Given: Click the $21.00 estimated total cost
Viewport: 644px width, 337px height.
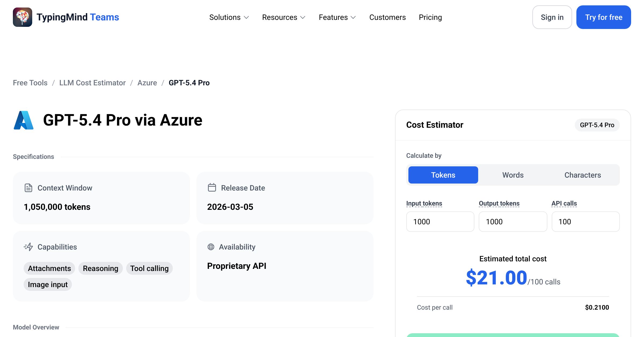Looking at the screenshot, I should tap(497, 278).
